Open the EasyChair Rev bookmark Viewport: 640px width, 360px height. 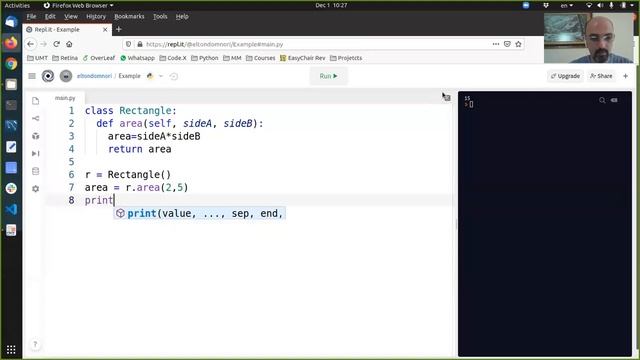302,58
